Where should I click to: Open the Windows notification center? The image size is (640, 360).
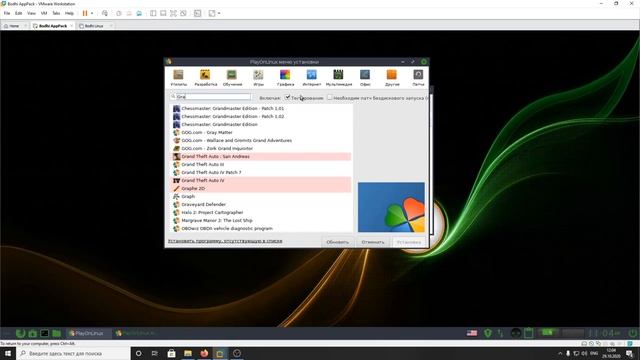(x=629, y=353)
